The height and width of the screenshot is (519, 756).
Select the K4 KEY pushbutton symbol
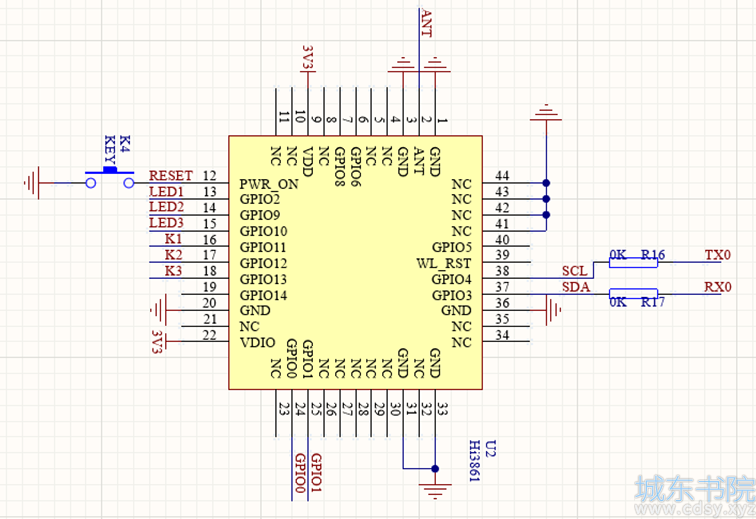(x=110, y=177)
